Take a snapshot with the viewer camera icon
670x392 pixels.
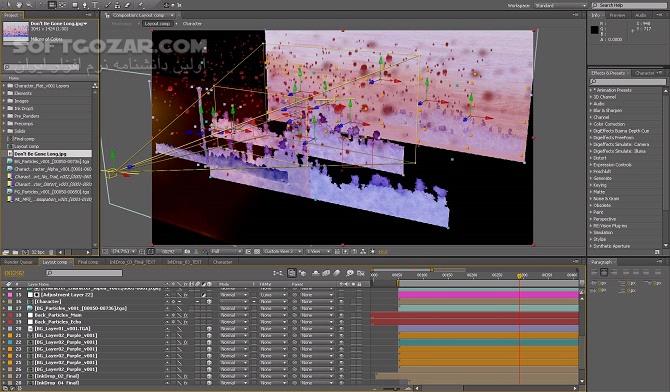pyautogui.click(x=187, y=251)
